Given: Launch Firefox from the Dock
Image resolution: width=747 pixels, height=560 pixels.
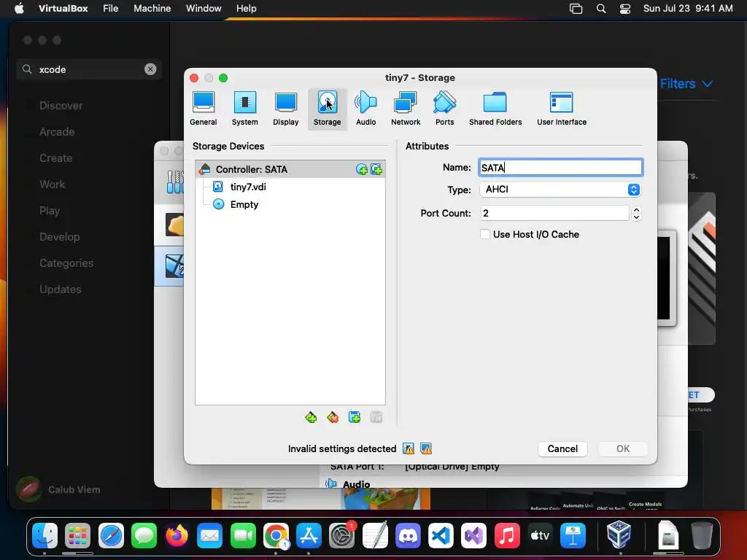Looking at the screenshot, I should [x=177, y=535].
